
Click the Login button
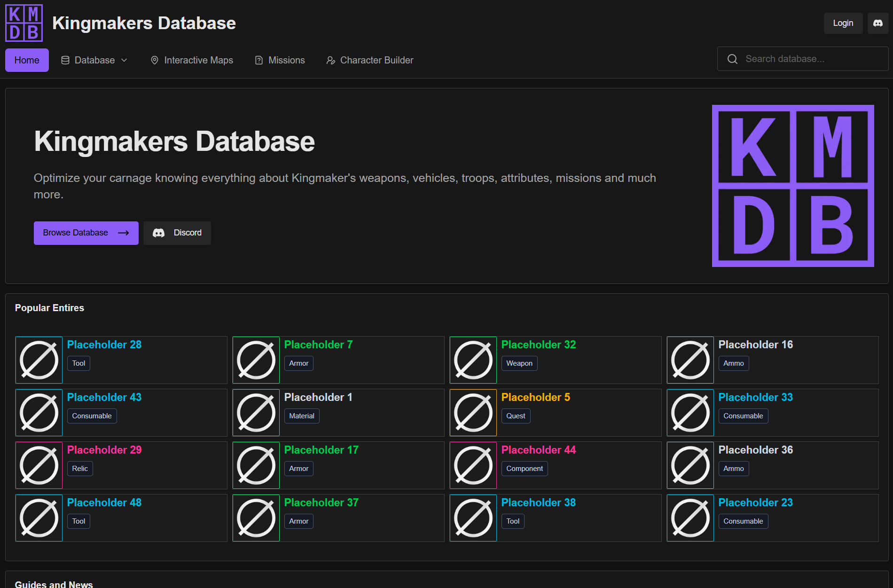point(843,23)
